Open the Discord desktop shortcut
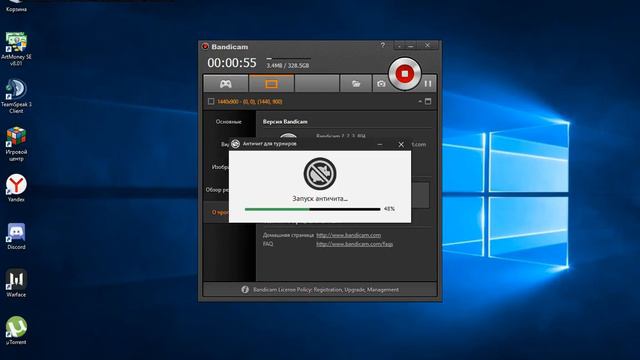 coord(16,236)
